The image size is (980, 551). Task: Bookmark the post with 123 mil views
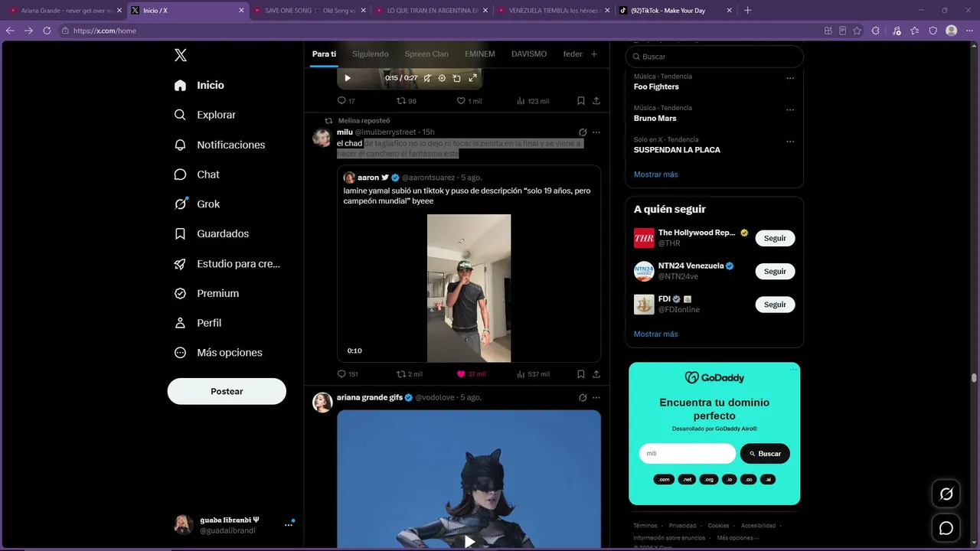click(x=581, y=101)
